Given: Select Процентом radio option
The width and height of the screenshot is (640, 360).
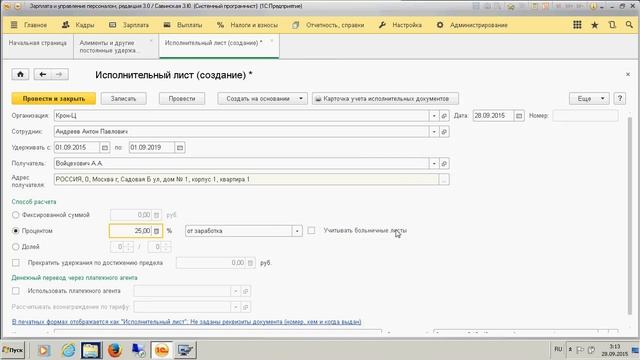Looking at the screenshot, I should tap(16, 231).
